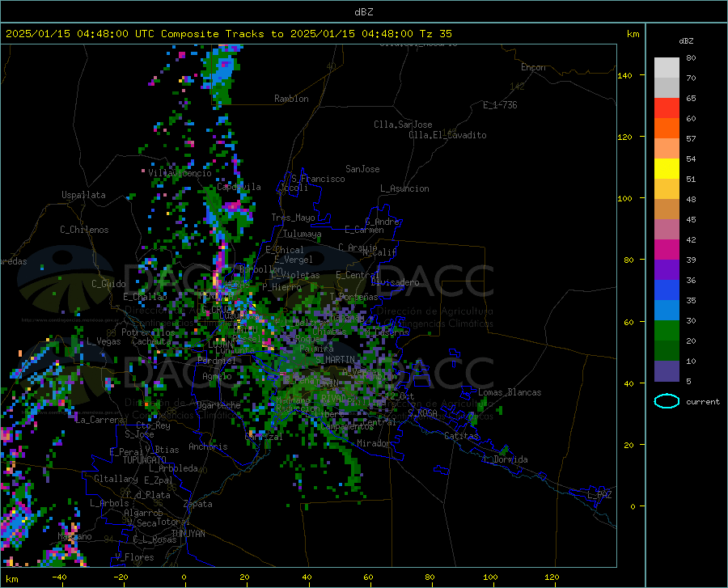Click the Villavicencio place label
This screenshot has width=728, height=588.
(180, 173)
